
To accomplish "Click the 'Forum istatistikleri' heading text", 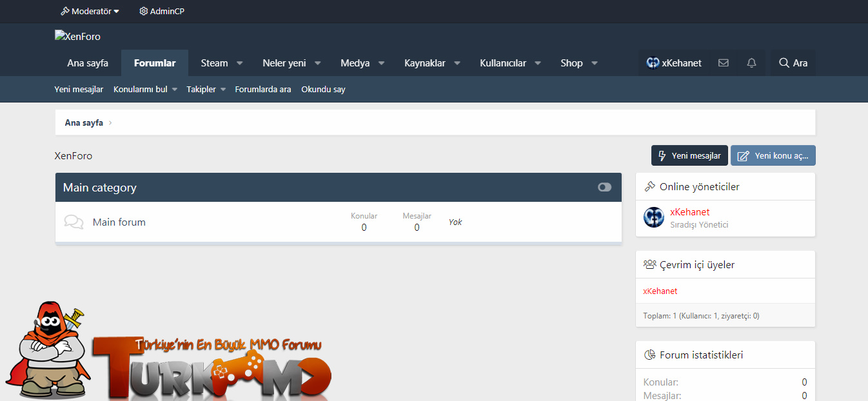I will pyautogui.click(x=702, y=355).
